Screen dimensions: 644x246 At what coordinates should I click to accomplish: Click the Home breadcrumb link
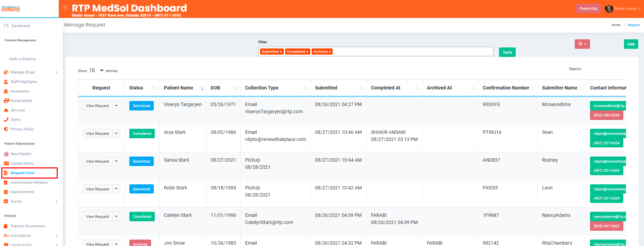616,25
